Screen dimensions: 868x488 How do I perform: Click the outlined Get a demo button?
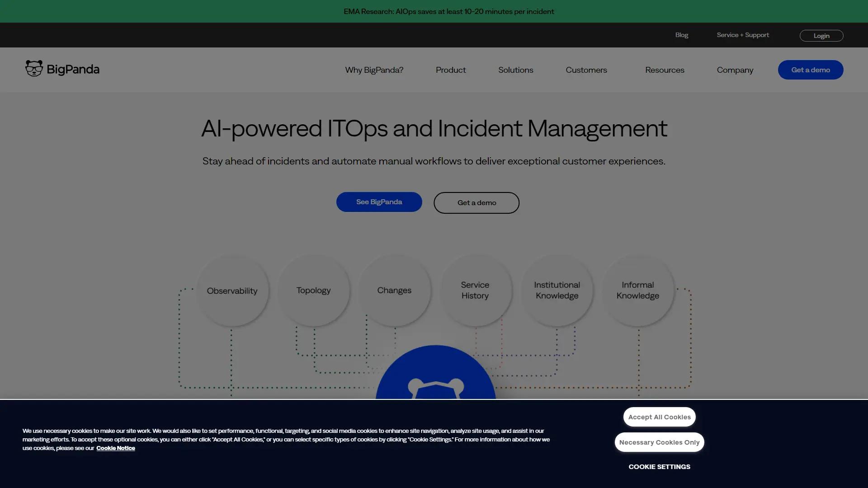click(476, 203)
